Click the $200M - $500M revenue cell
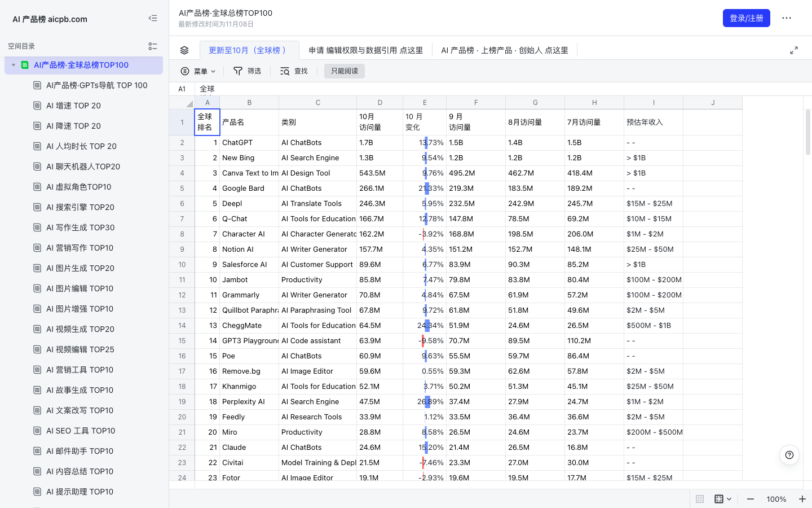This screenshot has width=812, height=508. click(654, 432)
